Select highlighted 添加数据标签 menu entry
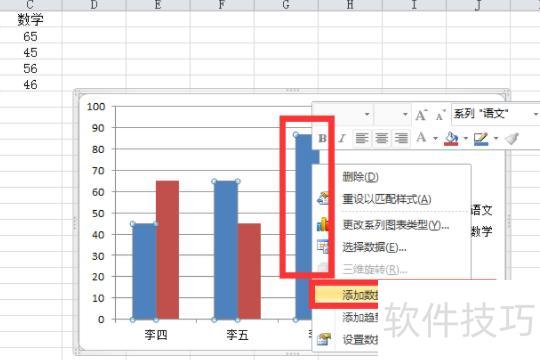This screenshot has height=360, width=540. pos(346,295)
